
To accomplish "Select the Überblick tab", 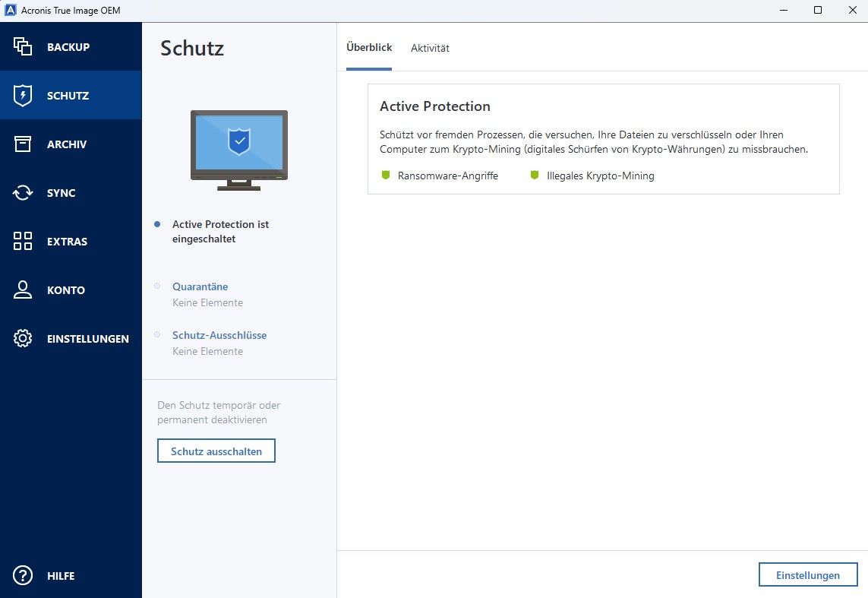I will (369, 47).
